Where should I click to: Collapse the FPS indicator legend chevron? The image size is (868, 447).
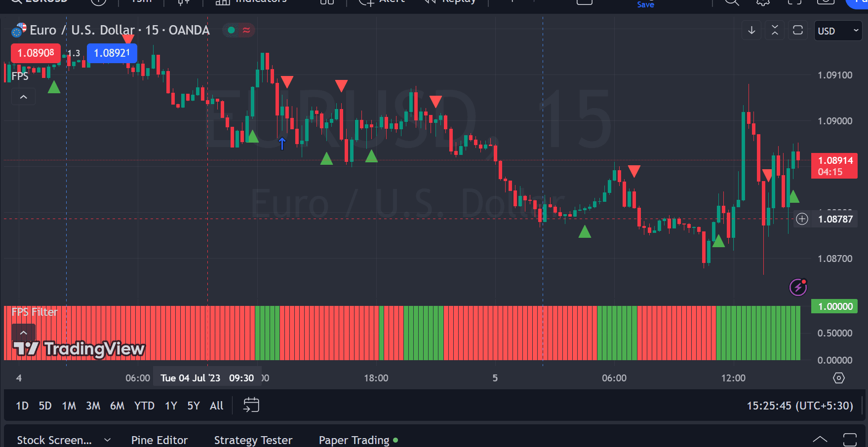(x=23, y=97)
